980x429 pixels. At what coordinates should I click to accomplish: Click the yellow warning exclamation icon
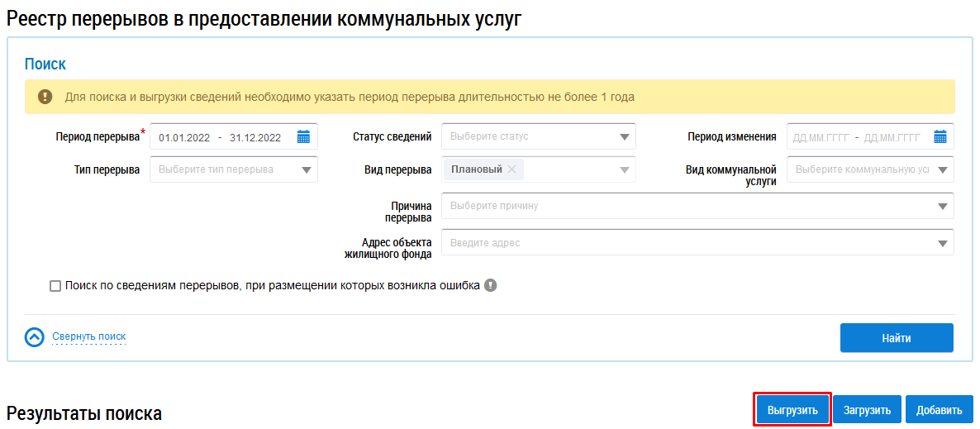pyautogui.click(x=45, y=97)
